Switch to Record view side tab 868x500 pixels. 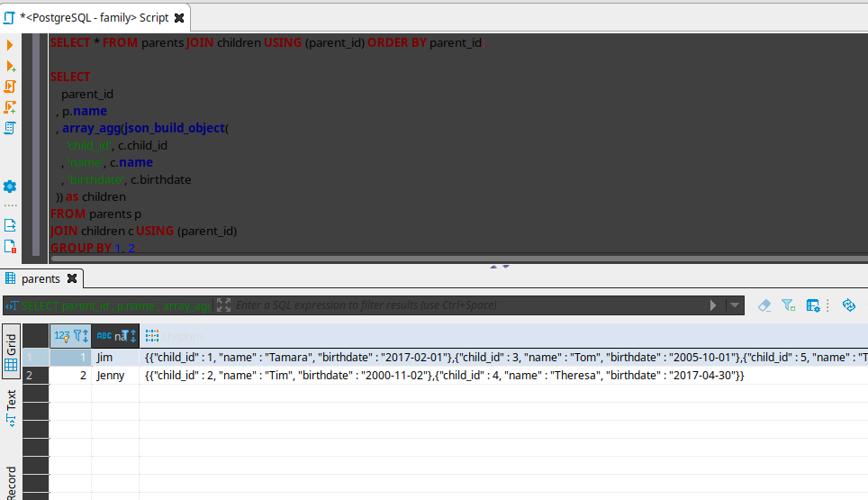11,482
